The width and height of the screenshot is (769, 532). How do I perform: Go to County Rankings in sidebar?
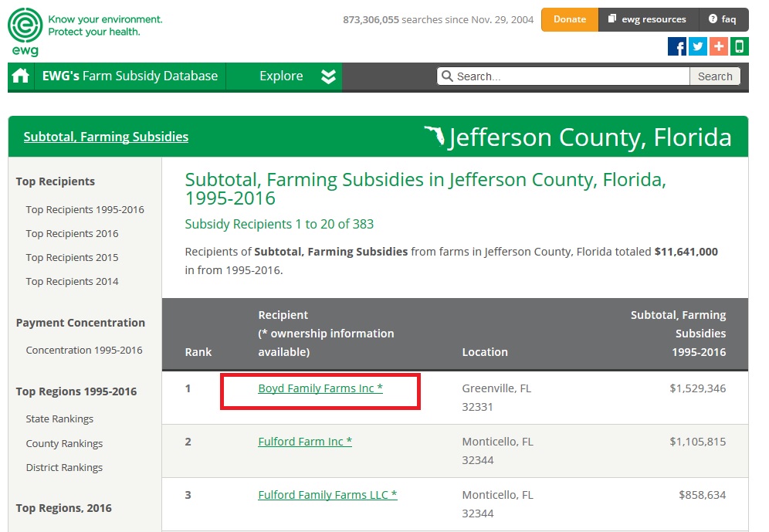click(x=64, y=444)
